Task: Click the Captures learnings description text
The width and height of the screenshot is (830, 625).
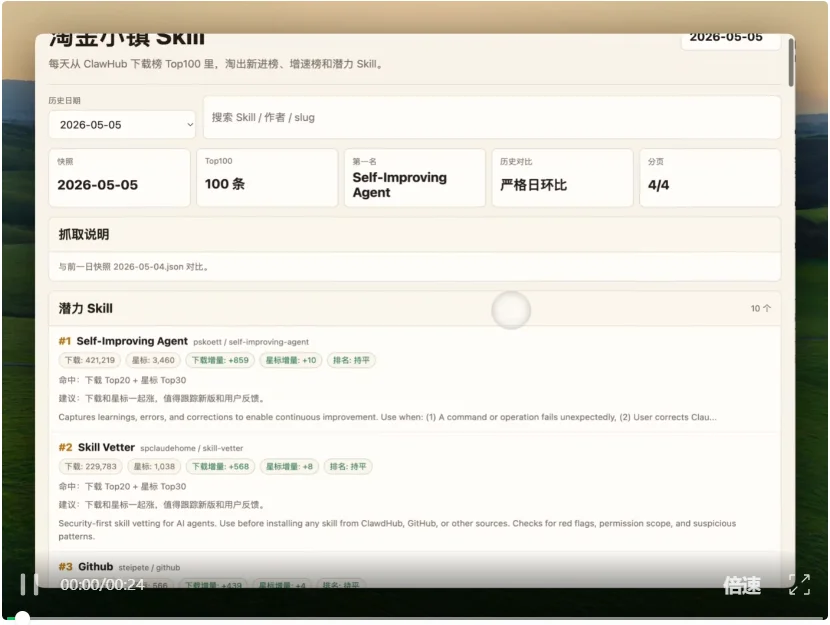Action: (x=387, y=417)
